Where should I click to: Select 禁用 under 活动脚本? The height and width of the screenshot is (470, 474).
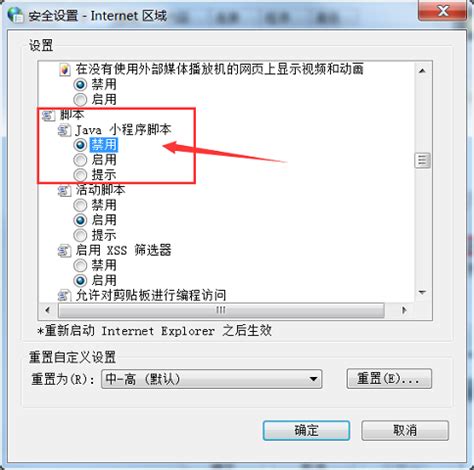click(80, 205)
